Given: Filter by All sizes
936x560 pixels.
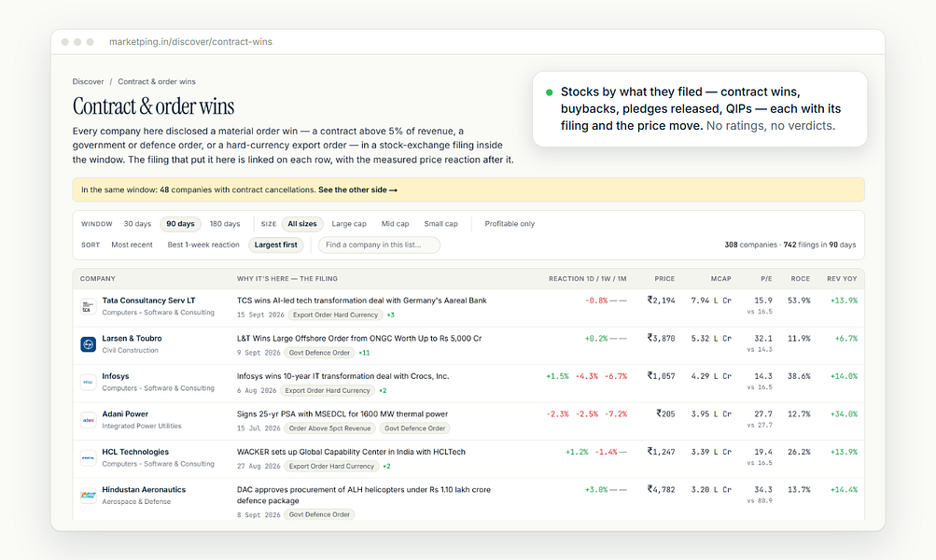Looking at the screenshot, I should 302,224.
